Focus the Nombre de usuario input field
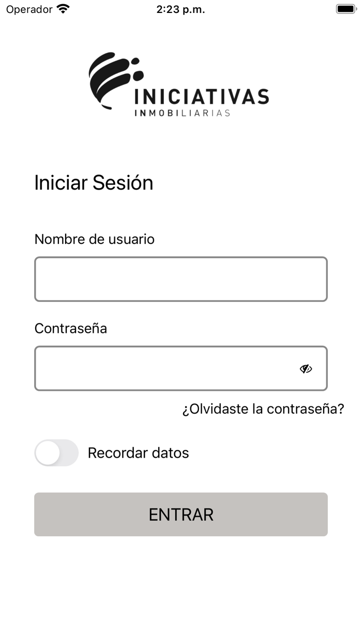 (x=180, y=279)
